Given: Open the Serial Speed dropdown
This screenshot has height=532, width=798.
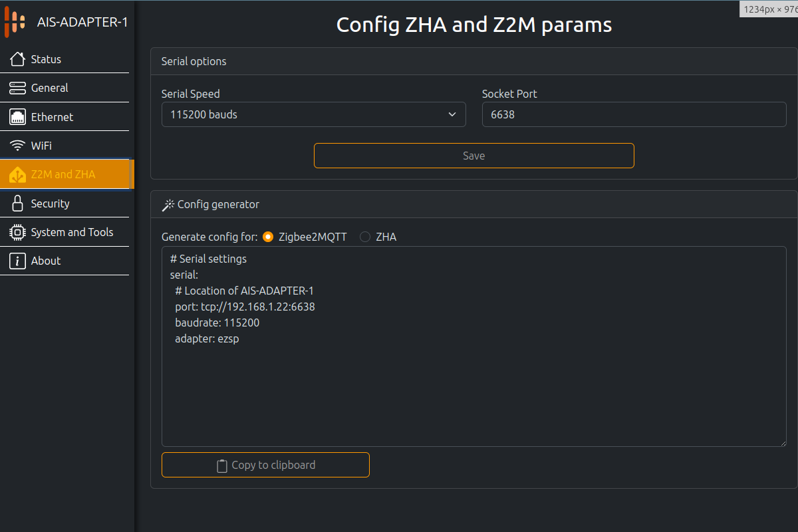Looking at the screenshot, I should click(313, 114).
